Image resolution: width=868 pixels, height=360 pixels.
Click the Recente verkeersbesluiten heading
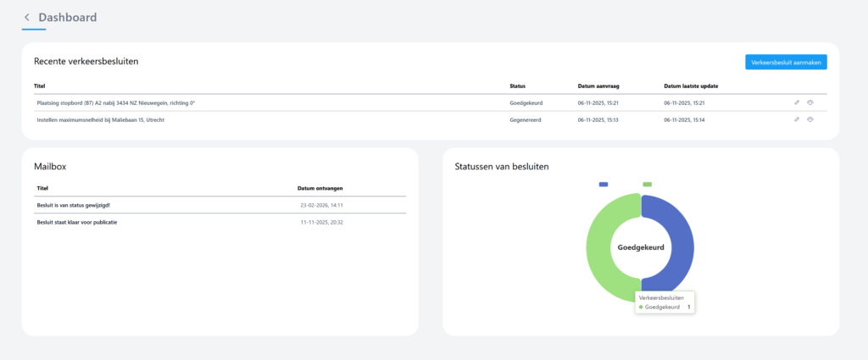click(x=86, y=61)
